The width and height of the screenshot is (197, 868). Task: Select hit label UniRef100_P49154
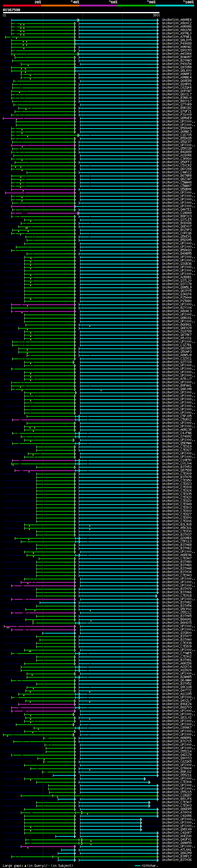click(177, 64)
